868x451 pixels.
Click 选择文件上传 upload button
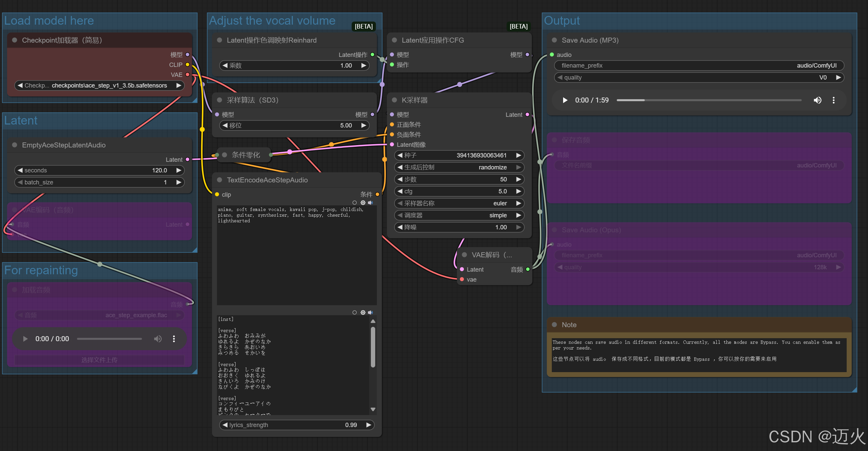(99, 360)
